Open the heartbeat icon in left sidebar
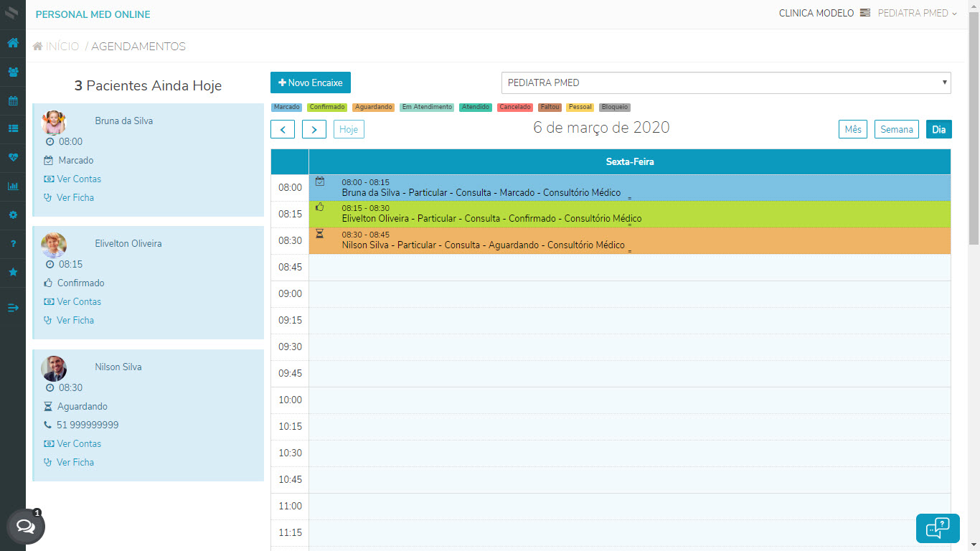980x551 pixels. pos(13,157)
